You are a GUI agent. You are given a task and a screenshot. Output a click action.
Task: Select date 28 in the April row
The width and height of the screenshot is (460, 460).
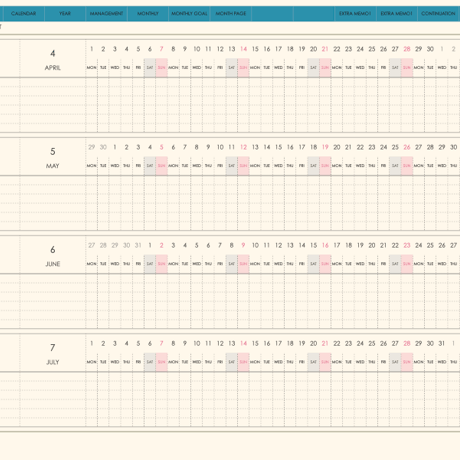[x=407, y=49]
